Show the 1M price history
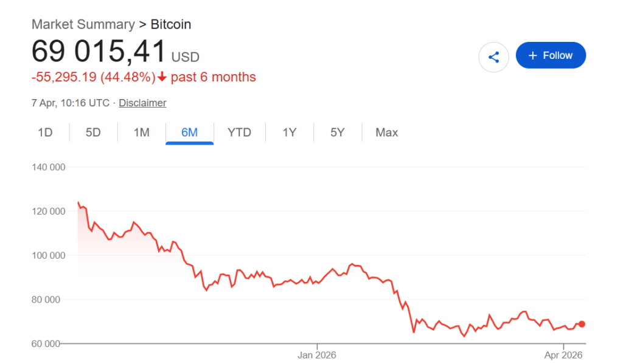The width and height of the screenshot is (623, 364). pyautogui.click(x=141, y=132)
